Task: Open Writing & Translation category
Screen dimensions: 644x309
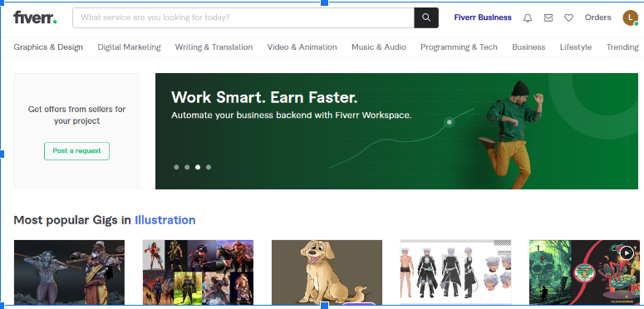Action: point(214,47)
